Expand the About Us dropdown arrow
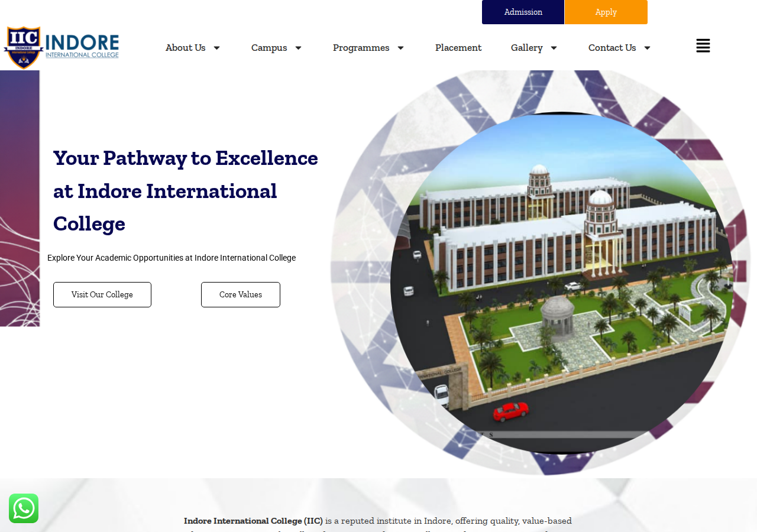 [216, 48]
